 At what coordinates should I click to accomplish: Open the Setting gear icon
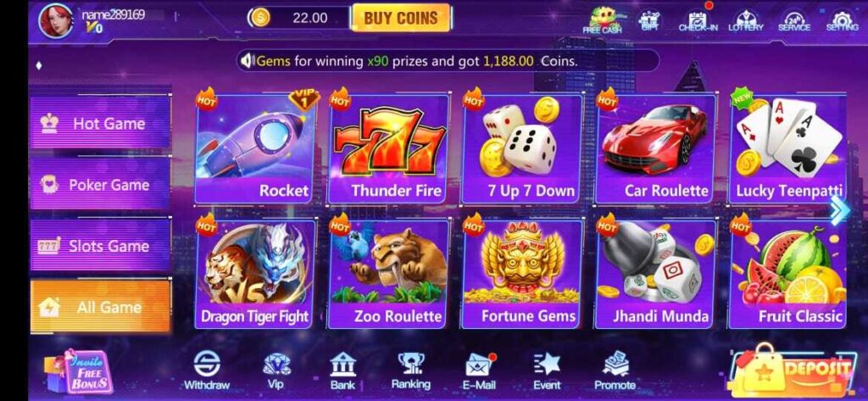(842, 20)
